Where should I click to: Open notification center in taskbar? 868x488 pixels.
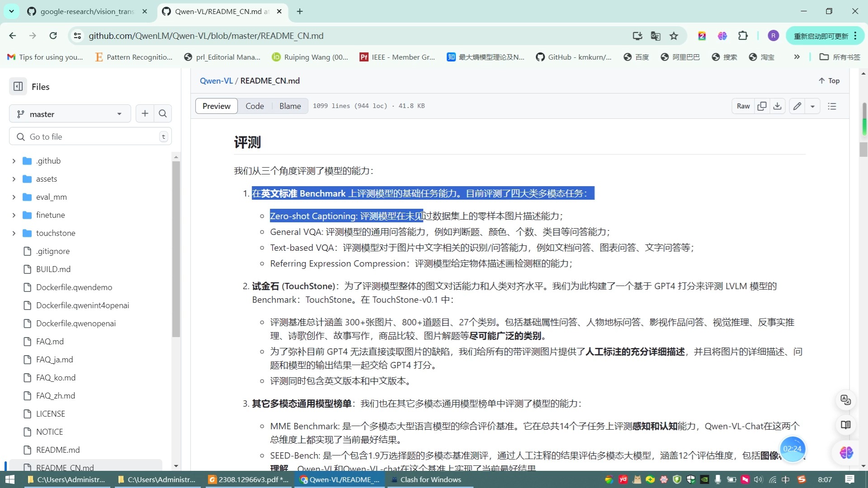[x=849, y=479]
